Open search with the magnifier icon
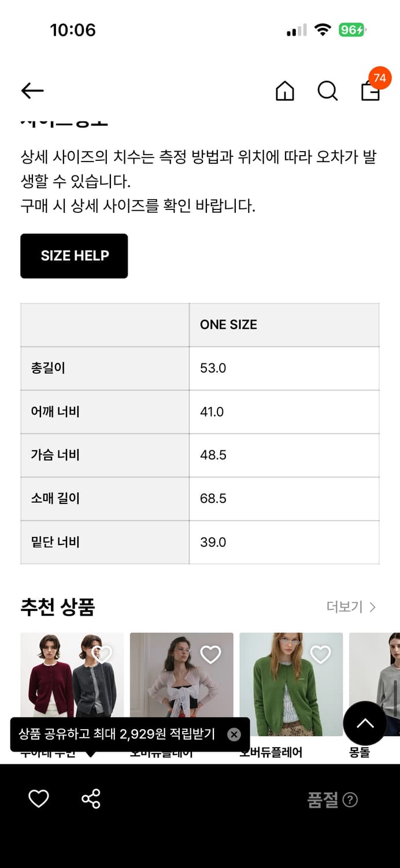Screen dimensions: 400x868 328,91
